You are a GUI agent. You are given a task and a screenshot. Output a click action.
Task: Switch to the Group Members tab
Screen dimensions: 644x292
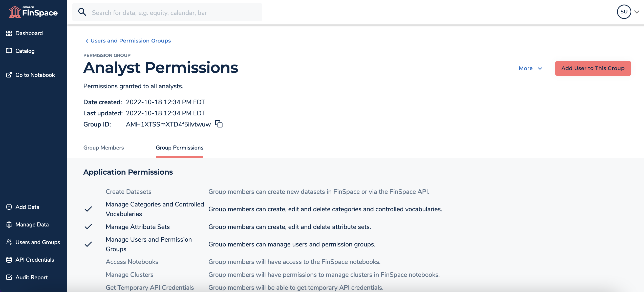103,148
